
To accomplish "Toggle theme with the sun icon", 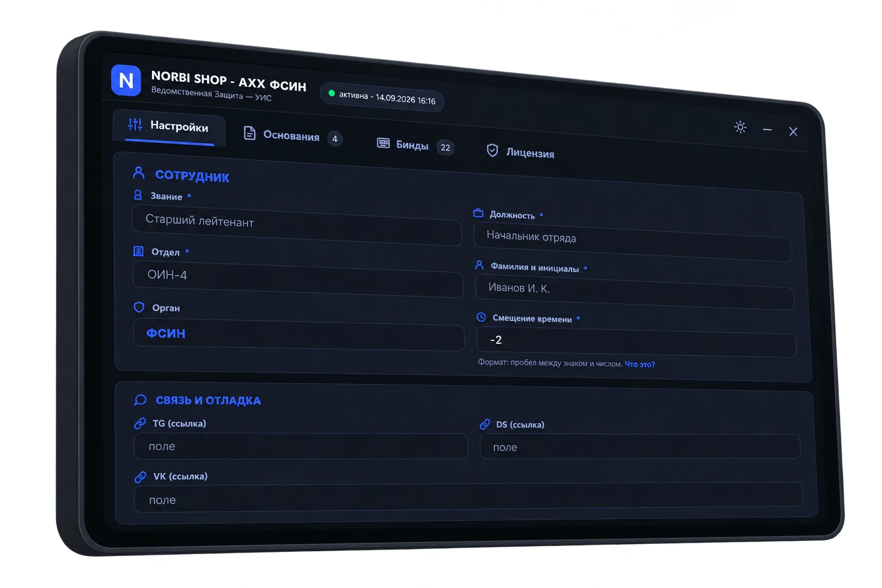I will pyautogui.click(x=740, y=127).
